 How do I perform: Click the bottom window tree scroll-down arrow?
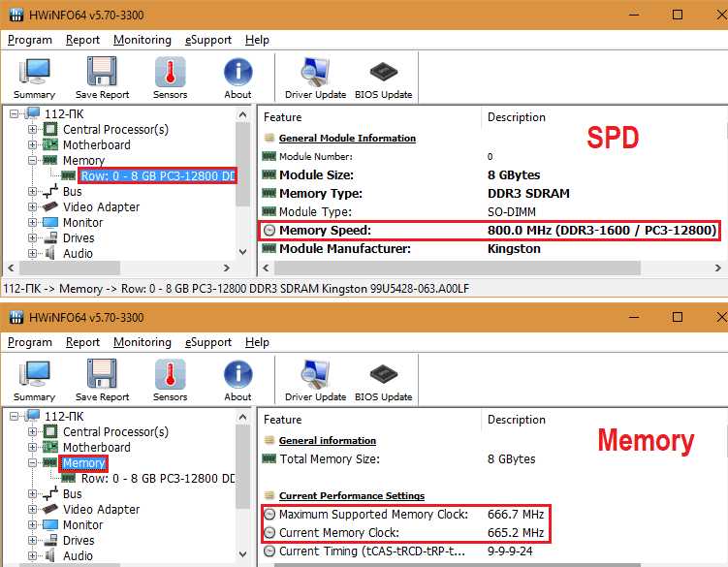[242, 554]
